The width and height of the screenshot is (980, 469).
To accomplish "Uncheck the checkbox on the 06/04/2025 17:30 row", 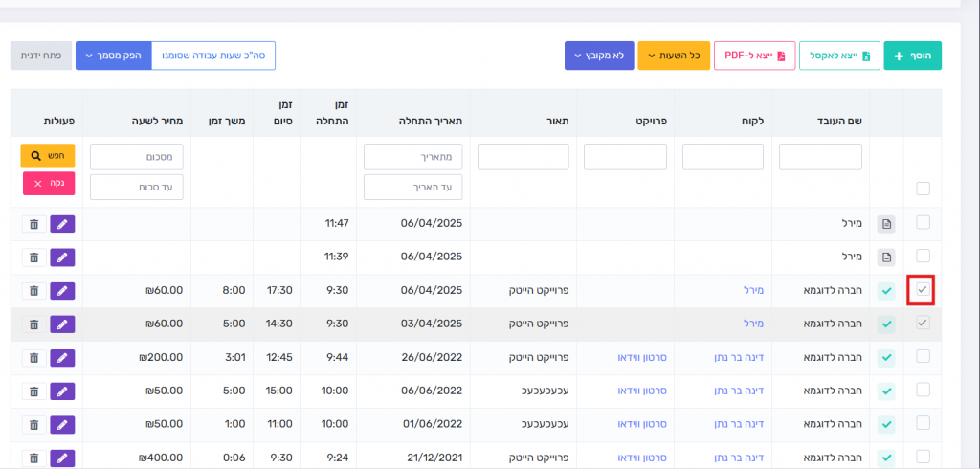I will [x=923, y=289].
